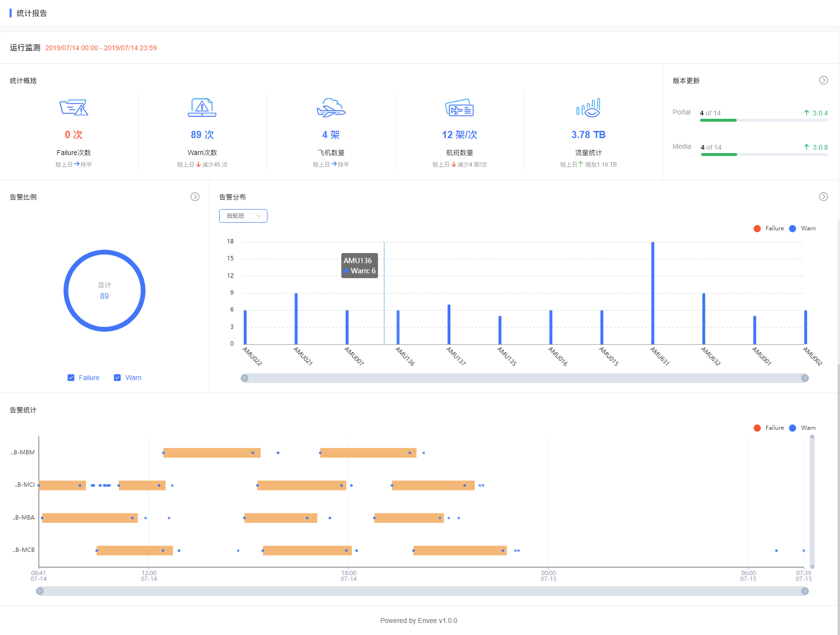Click left handle of alarm distribution zoom slider
The height and width of the screenshot is (635, 840).
(x=245, y=378)
